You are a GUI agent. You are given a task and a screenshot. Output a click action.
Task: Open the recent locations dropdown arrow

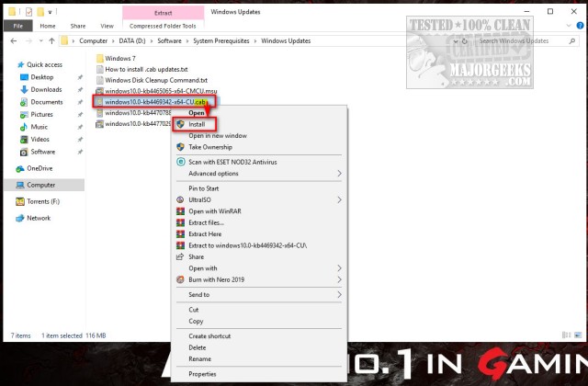click(40, 40)
